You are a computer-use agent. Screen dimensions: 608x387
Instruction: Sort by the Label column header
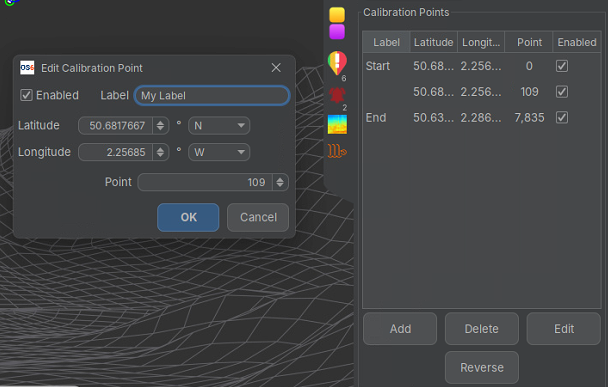coord(386,42)
